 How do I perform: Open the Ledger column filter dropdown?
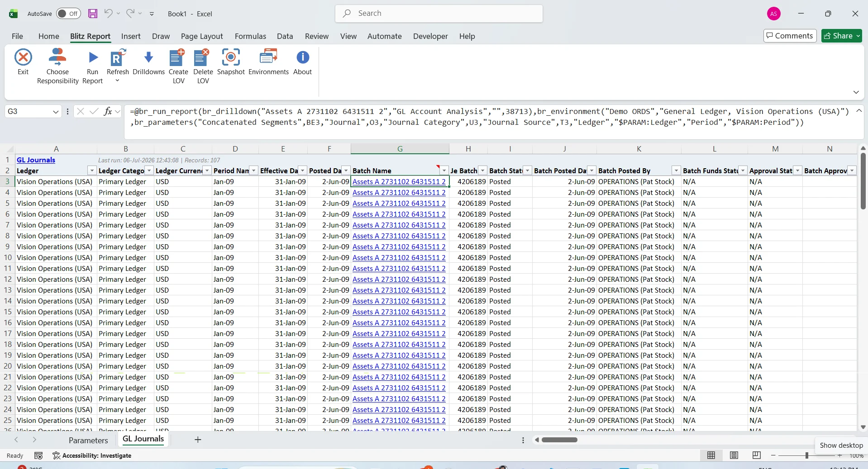pyautogui.click(x=92, y=171)
